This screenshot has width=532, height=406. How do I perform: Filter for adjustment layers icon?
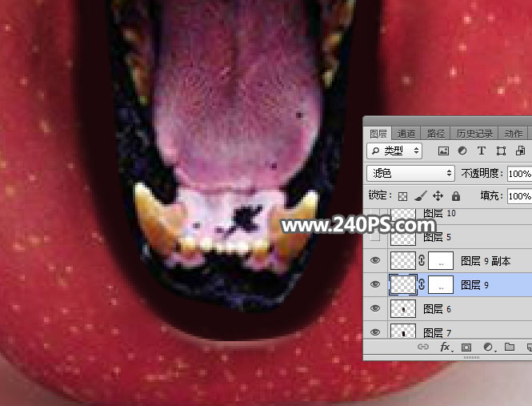click(462, 151)
